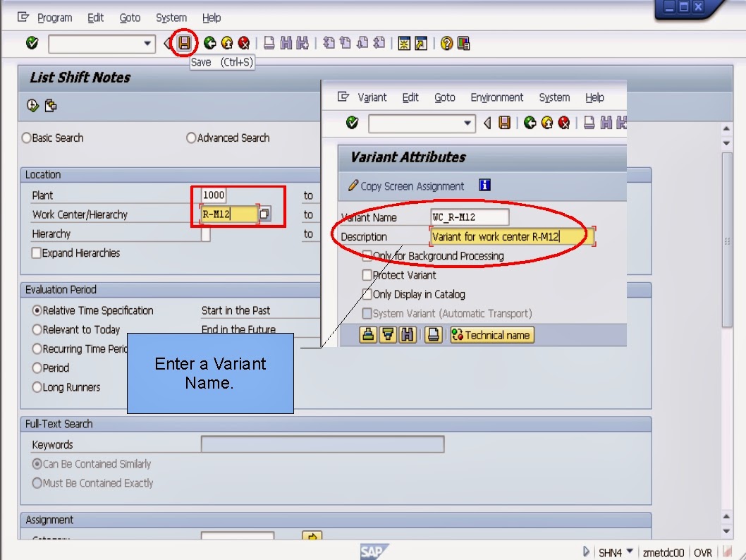The image size is (746, 560).
Task: Open the Program menu
Action: click(54, 18)
